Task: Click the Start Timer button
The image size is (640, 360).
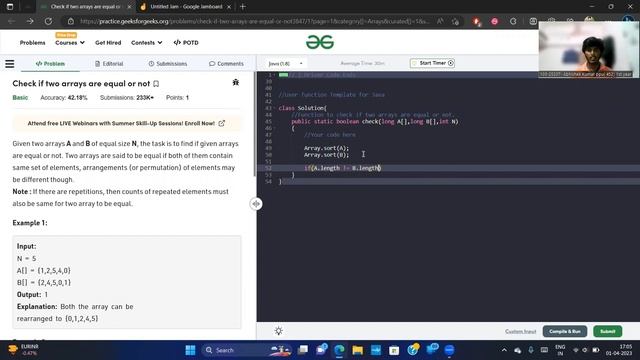Action: [x=432, y=63]
